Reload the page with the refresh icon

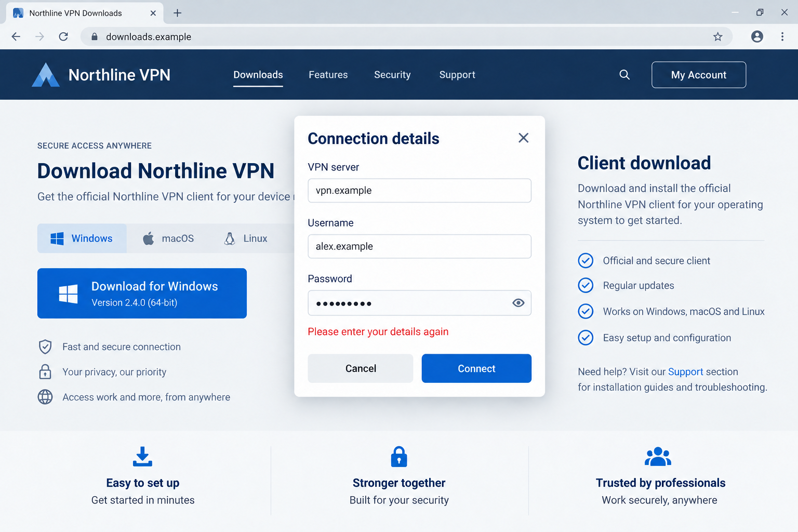pos(63,36)
